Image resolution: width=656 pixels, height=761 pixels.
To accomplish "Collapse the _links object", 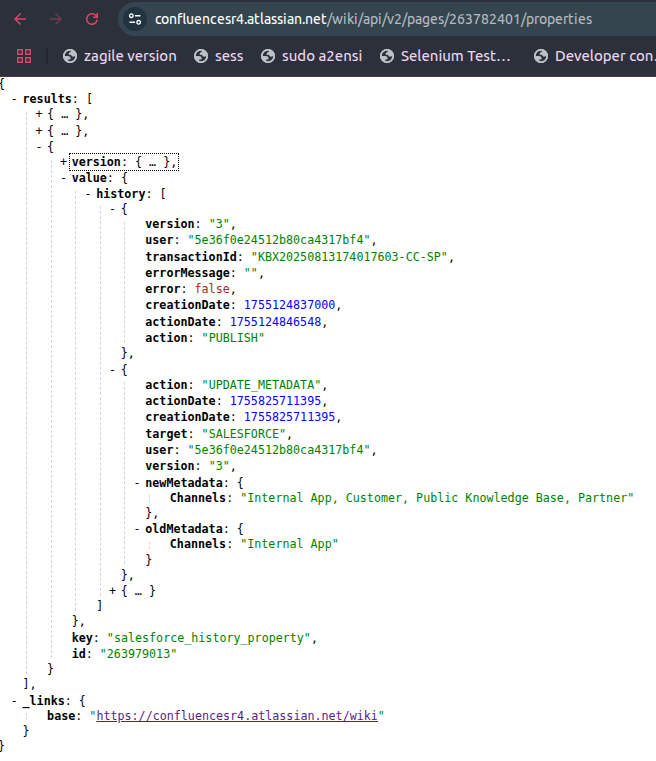I will pos(14,700).
